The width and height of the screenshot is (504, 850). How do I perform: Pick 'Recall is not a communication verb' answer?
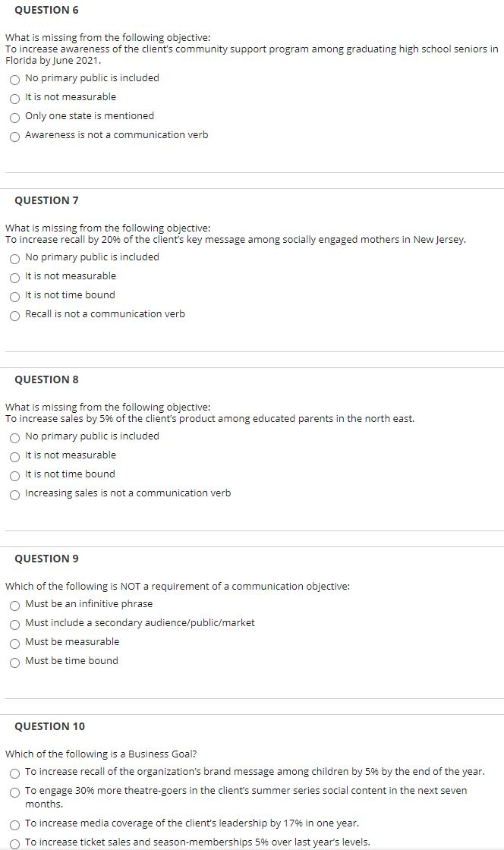(x=15, y=315)
